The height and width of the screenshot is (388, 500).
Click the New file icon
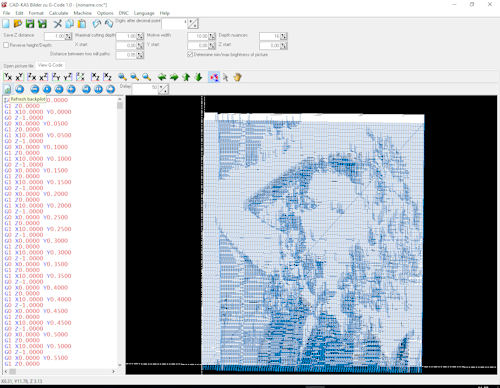click(x=6, y=24)
